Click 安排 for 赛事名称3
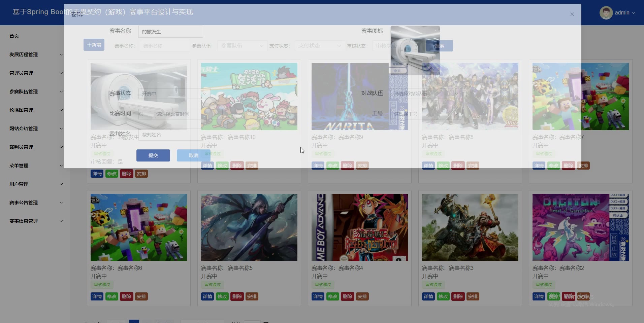Screen dimensions: 644x323 coord(473,296)
